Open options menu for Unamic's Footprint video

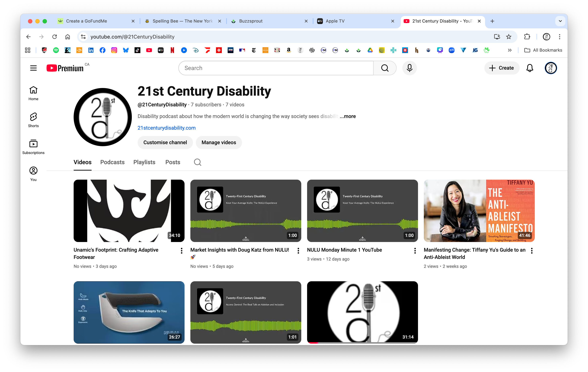point(181,251)
